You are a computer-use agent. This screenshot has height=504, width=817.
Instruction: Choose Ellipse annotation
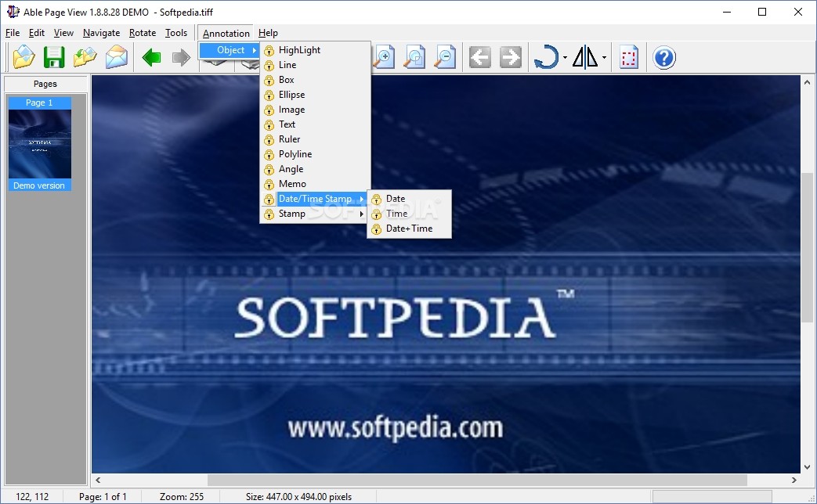pos(315,95)
